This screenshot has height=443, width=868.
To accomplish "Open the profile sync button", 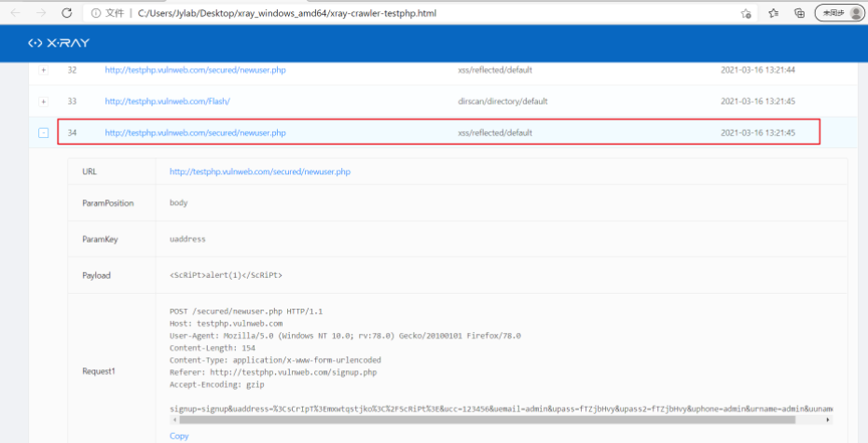I will pos(839,13).
